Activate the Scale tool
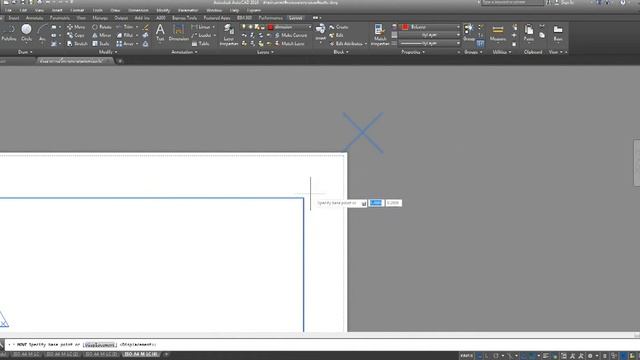The image size is (640, 360). click(101, 43)
